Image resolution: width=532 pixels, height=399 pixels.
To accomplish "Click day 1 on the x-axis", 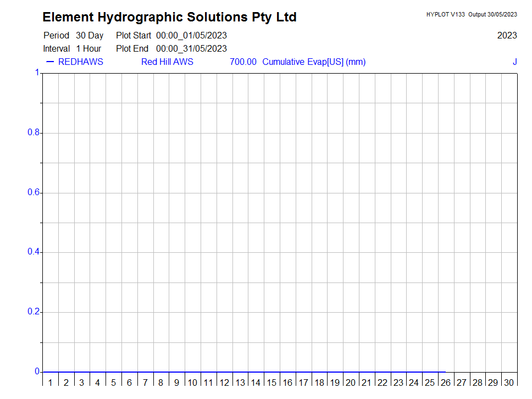I will click(50, 383).
